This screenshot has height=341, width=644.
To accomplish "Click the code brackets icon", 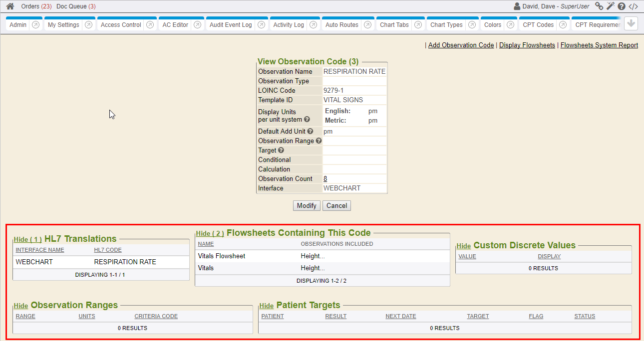I will pyautogui.click(x=633, y=6).
